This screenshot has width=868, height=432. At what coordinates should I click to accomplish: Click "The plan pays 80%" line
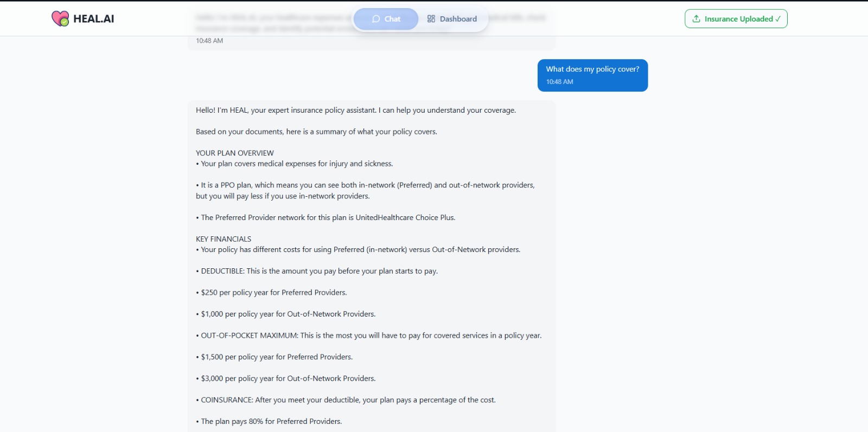pos(269,421)
